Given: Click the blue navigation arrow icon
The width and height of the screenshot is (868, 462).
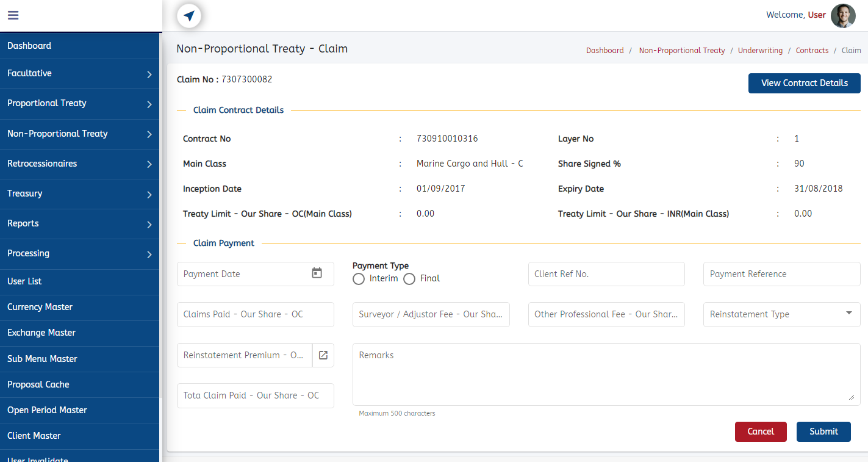Looking at the screenshot, I should click(x=189, y=15).
